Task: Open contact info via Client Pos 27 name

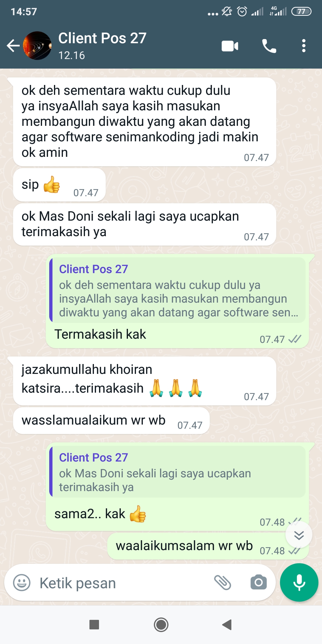Action: [102, 38]
